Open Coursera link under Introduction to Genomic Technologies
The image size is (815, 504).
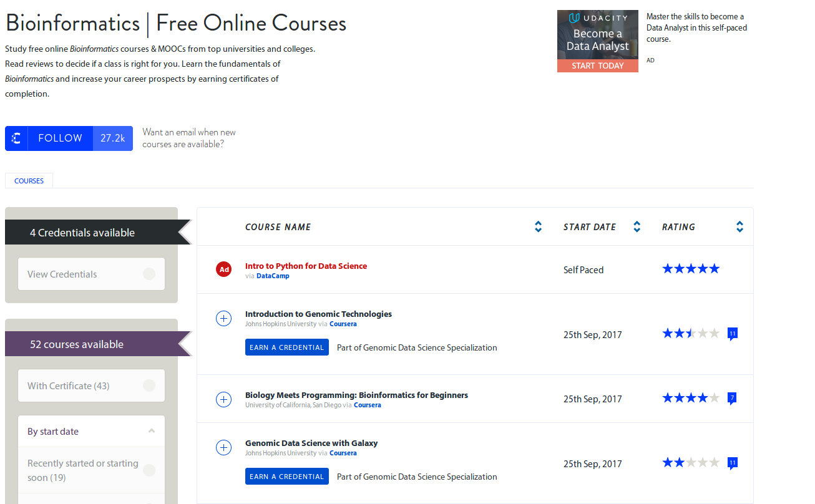coord(343,324)
